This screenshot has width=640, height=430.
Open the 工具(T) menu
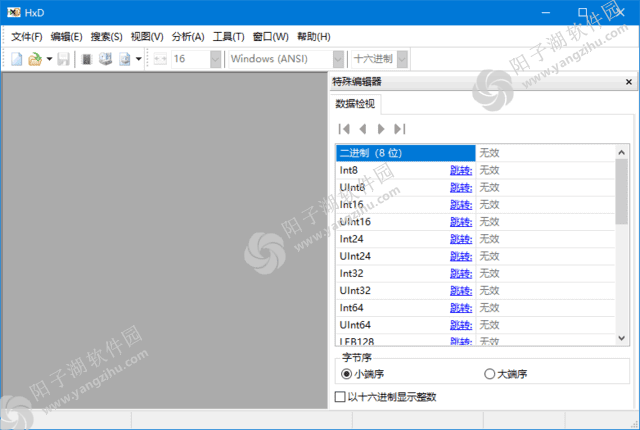[x=229, y=37]
